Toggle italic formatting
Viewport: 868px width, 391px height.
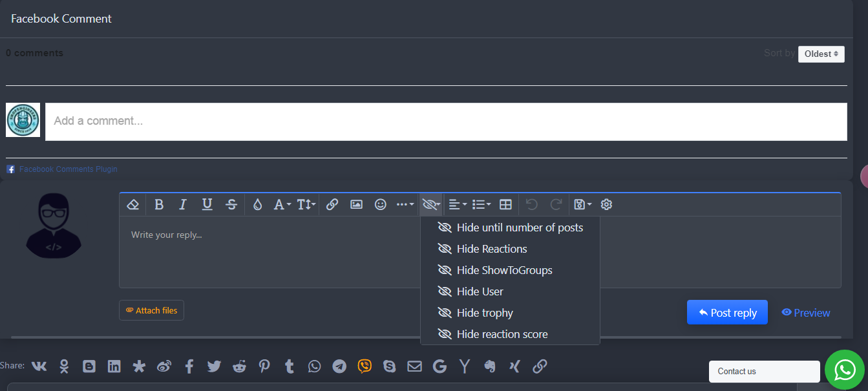pyautogui.click(x=183, y=204)
